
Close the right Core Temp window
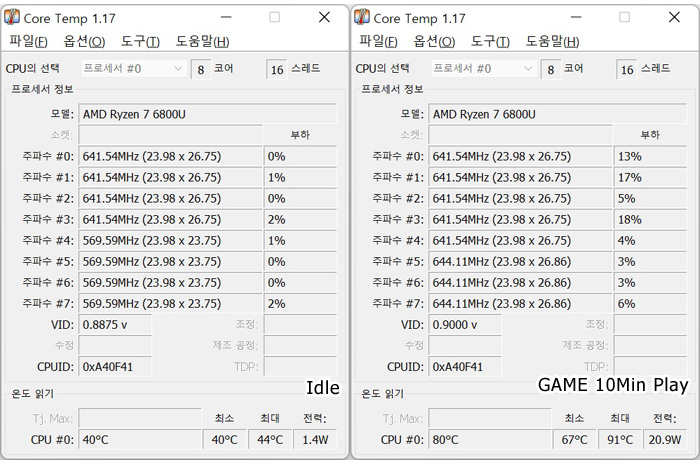675,17
